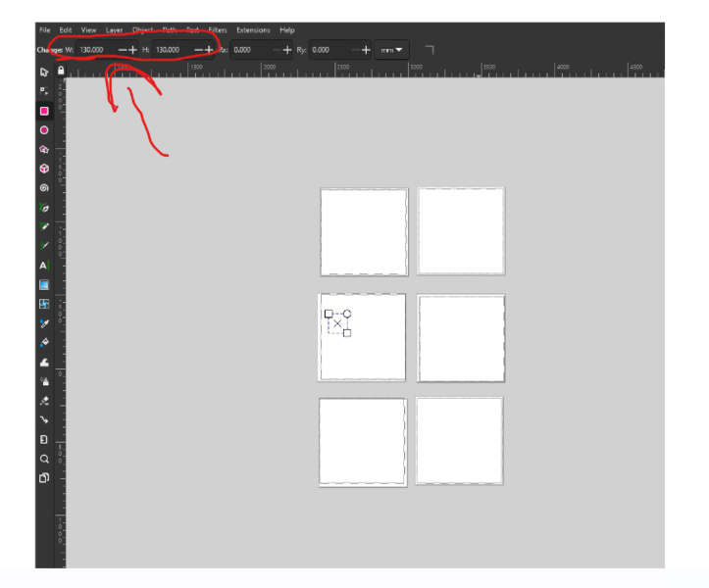Select the Paint Bucket fill tool

[44, 343]
